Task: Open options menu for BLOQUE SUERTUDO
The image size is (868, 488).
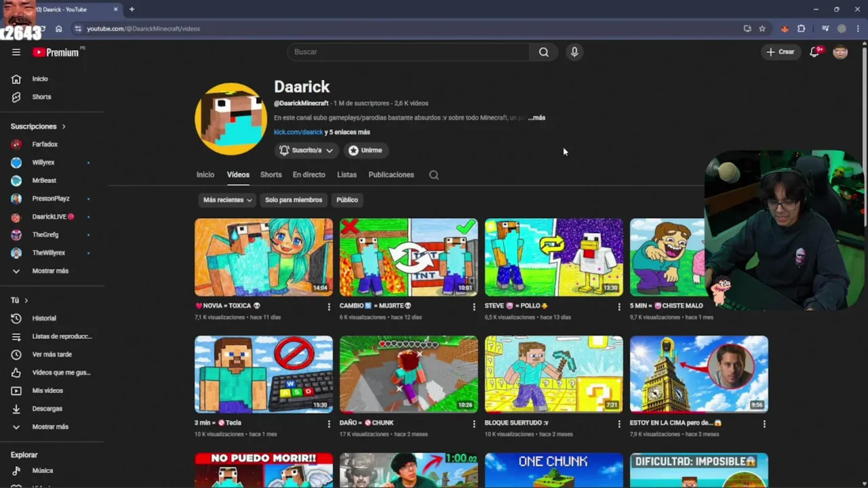Action: tap(619, 424)
